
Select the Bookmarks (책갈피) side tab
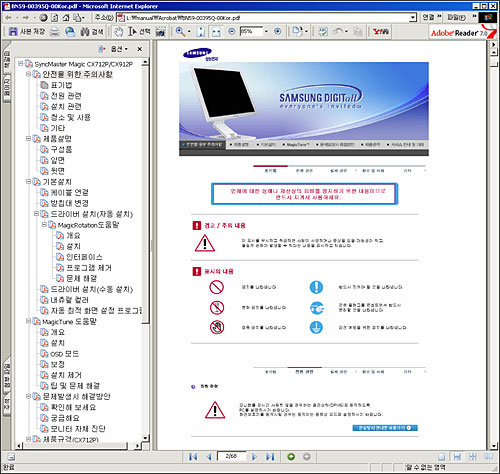coord(7,60)
